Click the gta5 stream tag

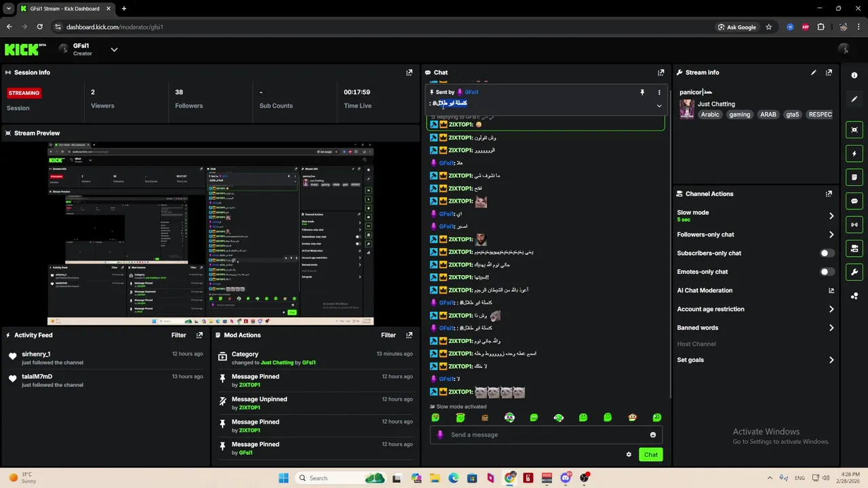pos(792,115)
